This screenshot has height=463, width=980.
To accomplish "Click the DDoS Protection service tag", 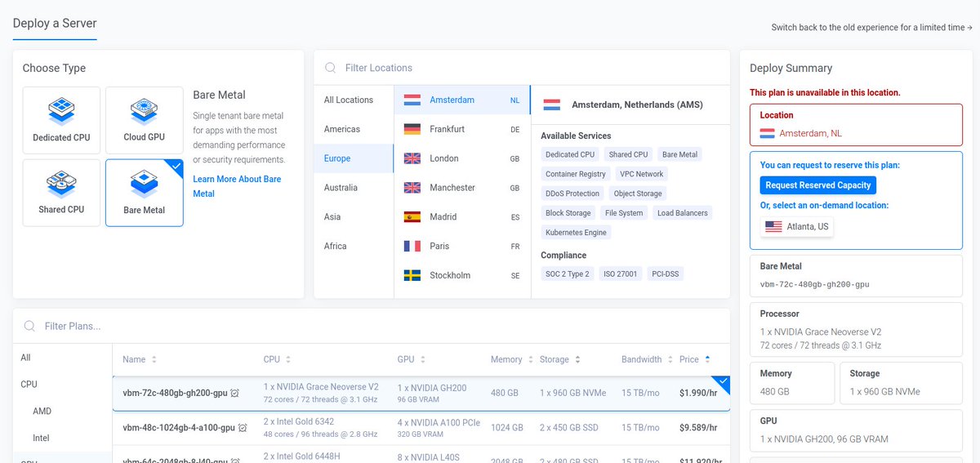I will tap(572, 194).
